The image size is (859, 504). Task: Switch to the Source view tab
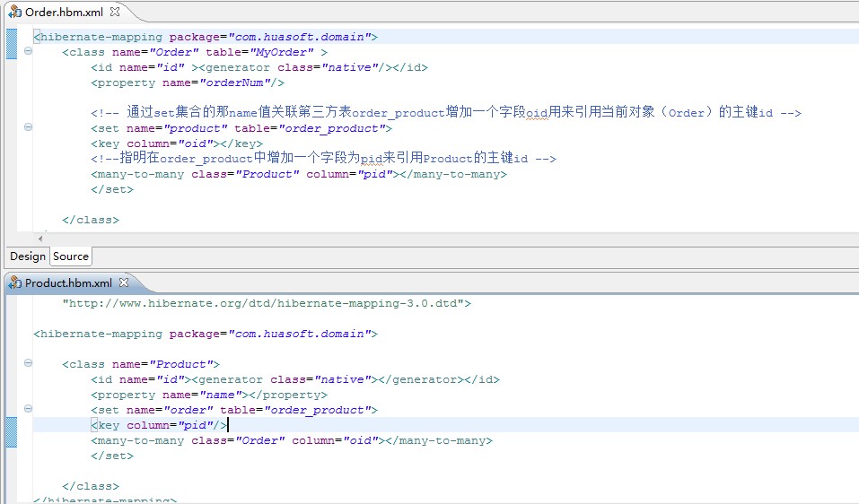(x=71, y=256)
